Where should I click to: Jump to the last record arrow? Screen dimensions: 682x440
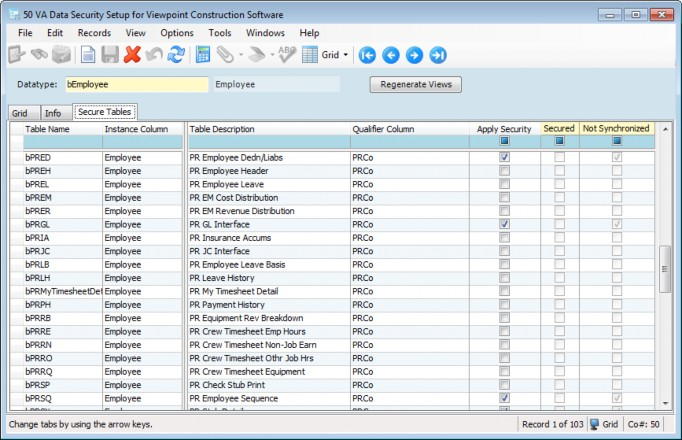(x=438, y=55)
